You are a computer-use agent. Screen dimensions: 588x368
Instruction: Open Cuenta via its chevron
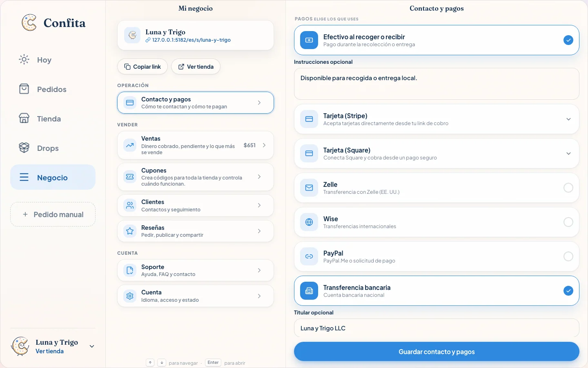(259, 296)
